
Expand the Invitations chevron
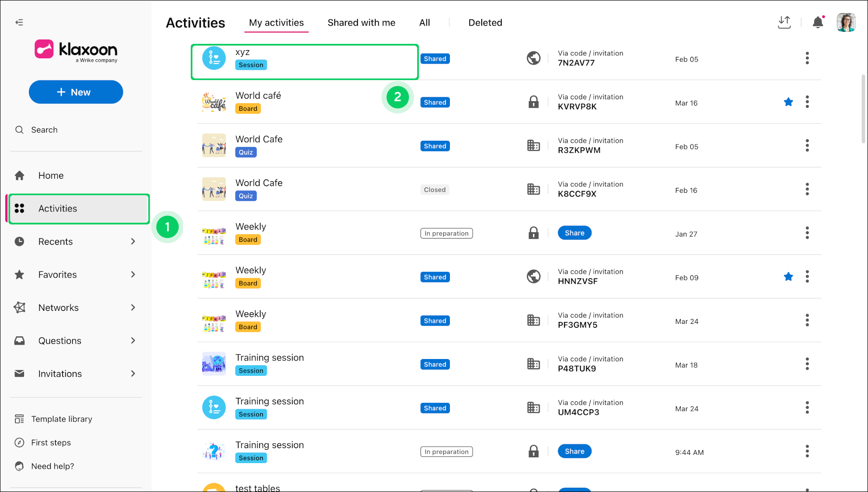coord(133,373)
